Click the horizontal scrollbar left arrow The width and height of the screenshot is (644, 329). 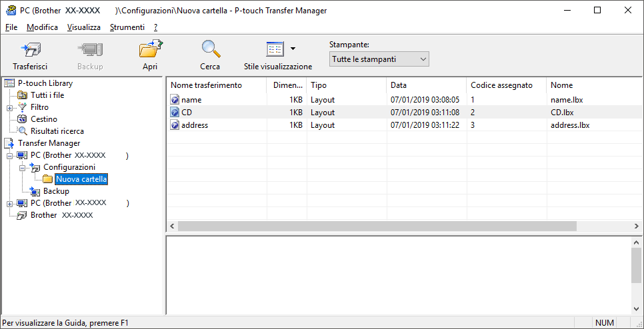(x=172, y=226)
